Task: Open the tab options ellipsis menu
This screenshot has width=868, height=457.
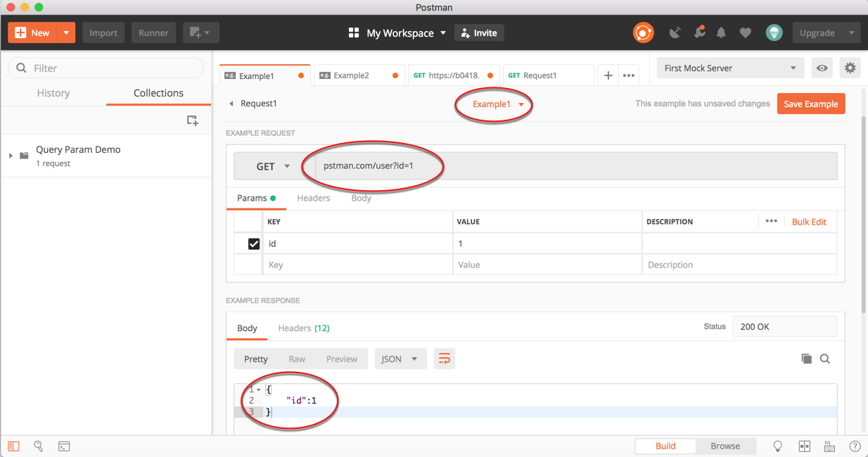Action: [629, 75]
